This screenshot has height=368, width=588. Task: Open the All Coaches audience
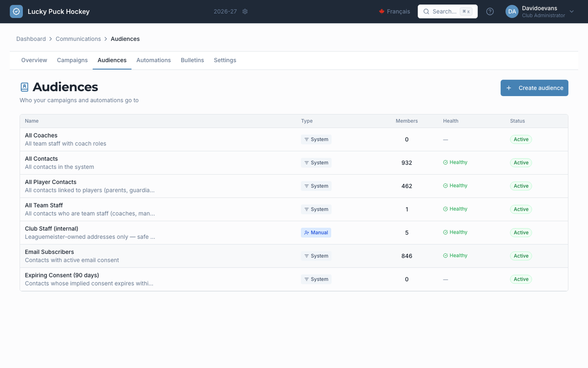click(41, 135)
